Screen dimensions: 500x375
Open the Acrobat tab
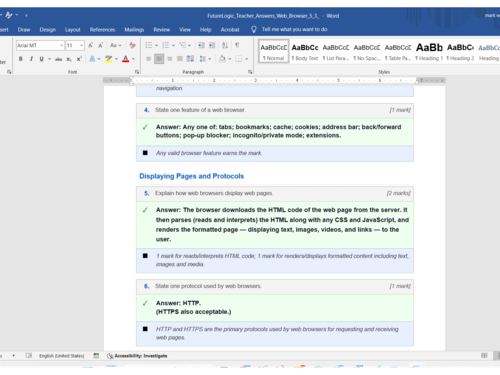click(x=230, y=30)
